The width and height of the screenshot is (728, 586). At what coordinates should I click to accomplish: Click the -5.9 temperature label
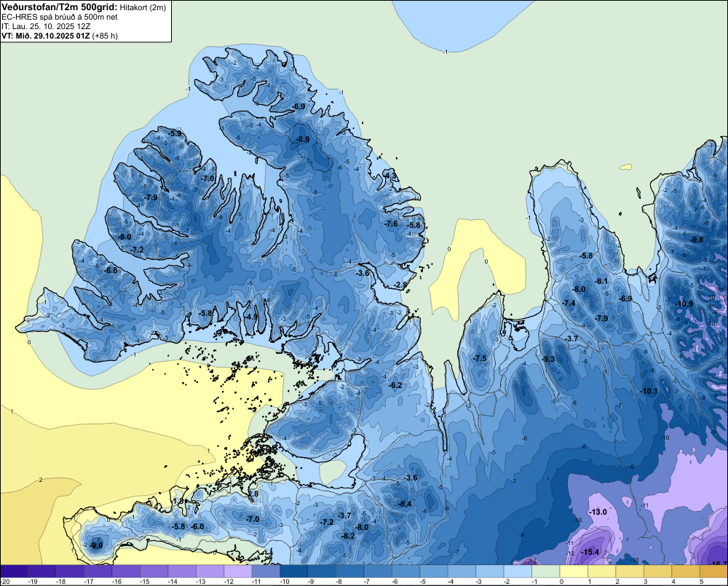[x=175, y=133]
